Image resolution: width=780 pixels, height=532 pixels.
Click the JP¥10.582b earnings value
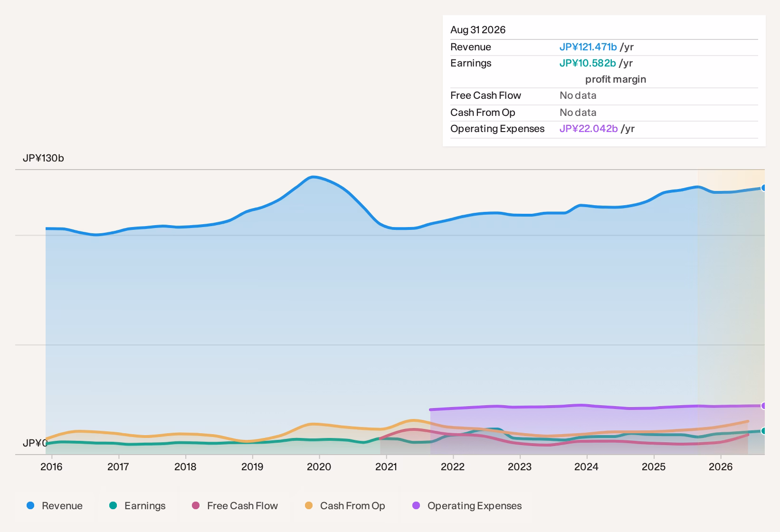click(588, 63)
